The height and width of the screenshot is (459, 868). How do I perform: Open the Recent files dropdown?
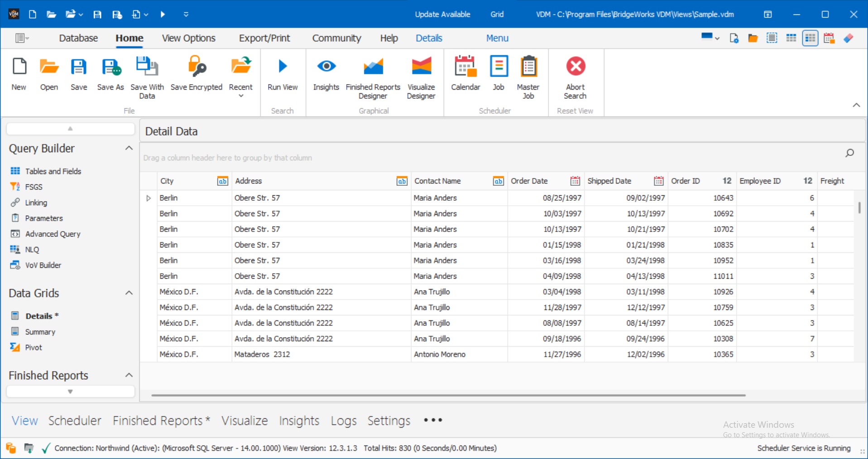tap(240, 95)
